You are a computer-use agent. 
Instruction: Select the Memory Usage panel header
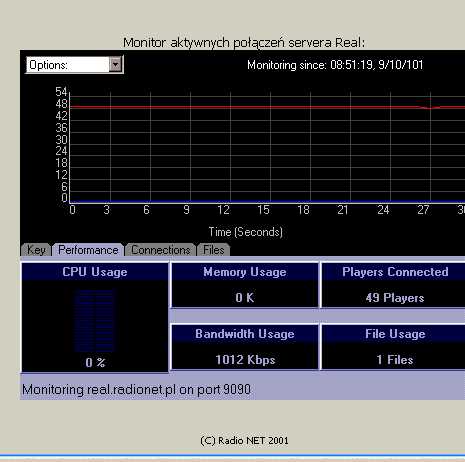point(245,272)
